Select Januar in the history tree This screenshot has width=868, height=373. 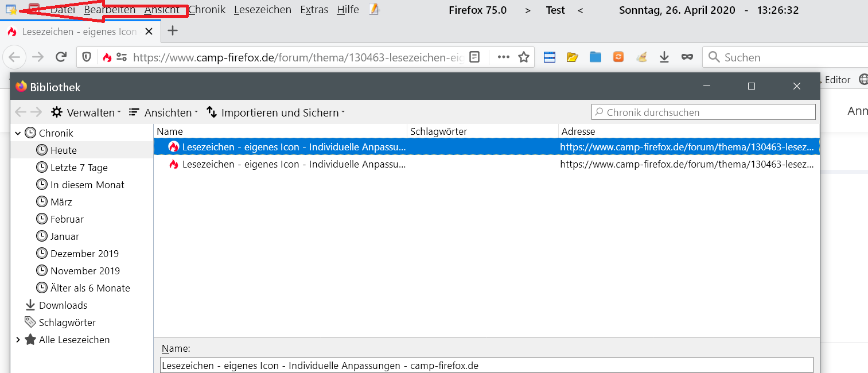point(65,236)
